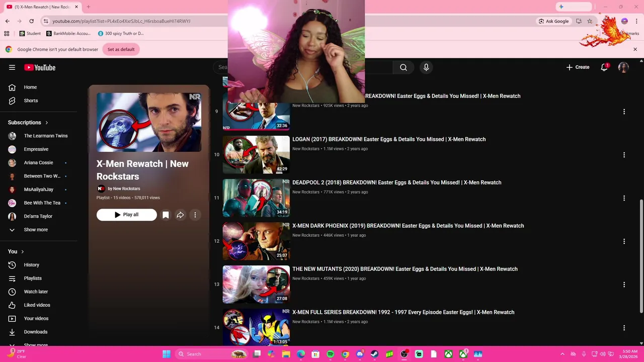Image resolution: width=644 pixels, height=362 pixels.
Task: Bookmark this page with the star icon
Action: point(590,21)
